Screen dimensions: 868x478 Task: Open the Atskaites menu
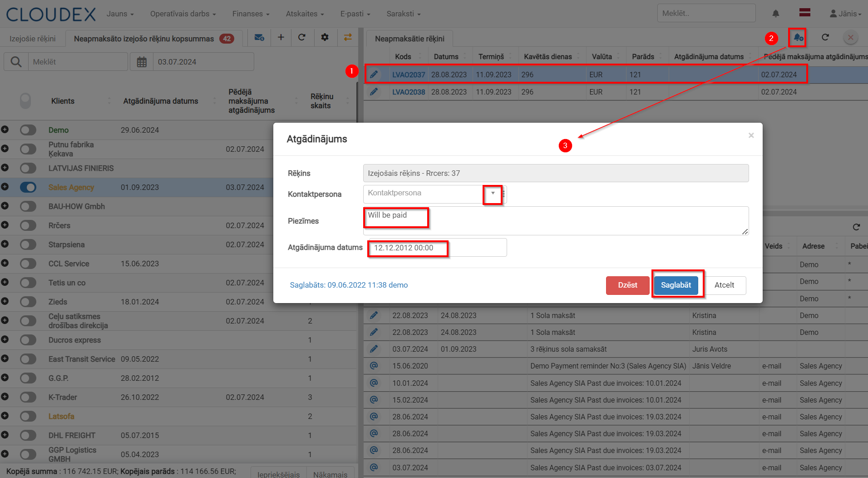305,14
